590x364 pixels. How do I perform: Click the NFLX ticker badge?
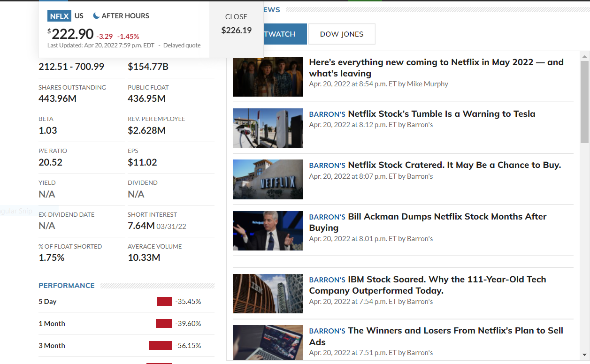(x=59, y=16)
